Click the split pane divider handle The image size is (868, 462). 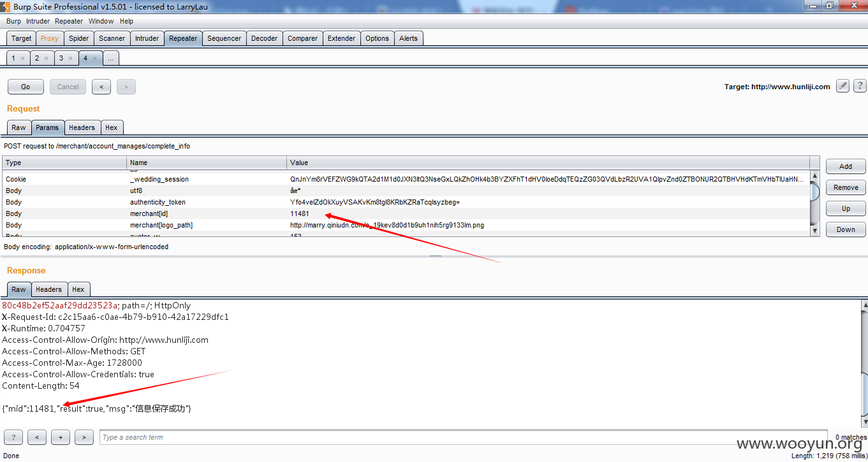435,257
